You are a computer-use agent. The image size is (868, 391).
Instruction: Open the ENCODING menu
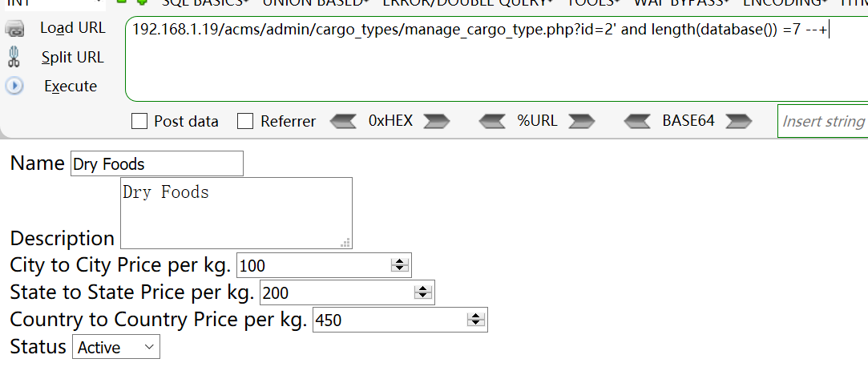click(786, 2)
